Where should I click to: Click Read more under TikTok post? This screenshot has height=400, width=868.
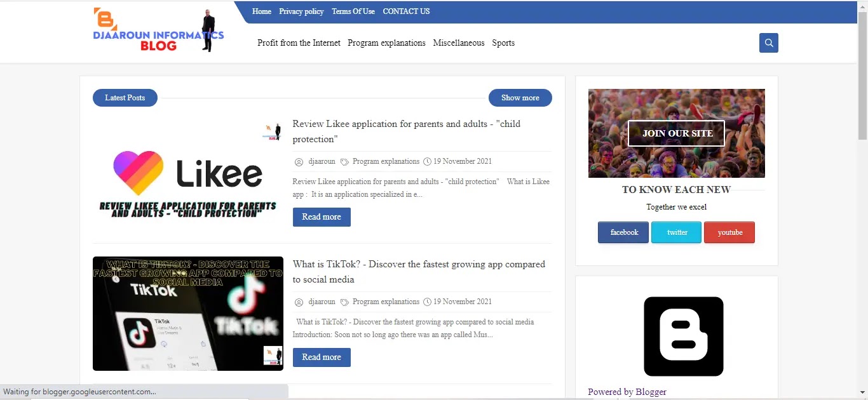pos(322,357)
